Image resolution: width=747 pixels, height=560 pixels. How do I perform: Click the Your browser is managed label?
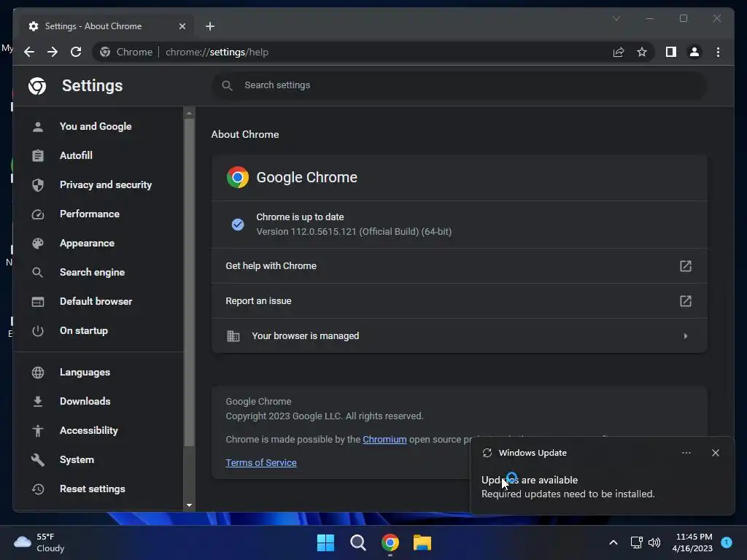[x=306, y=335]
